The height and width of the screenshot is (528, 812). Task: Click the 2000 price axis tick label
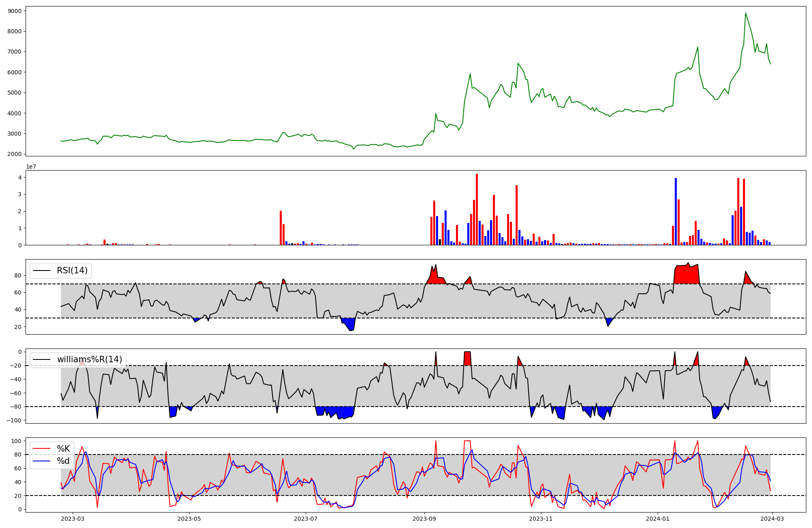15,154
